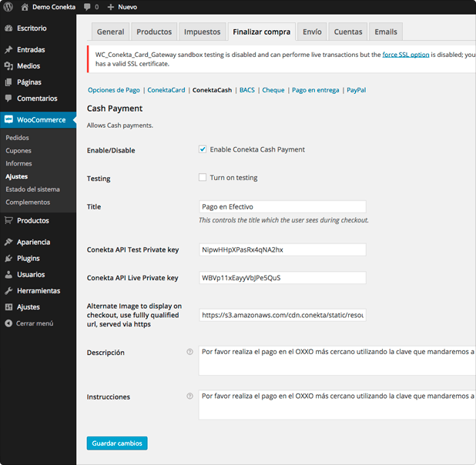Viewport: 476px width, 465px height.
Task: Follow the force SSL option link
Action: coord(406,55)
